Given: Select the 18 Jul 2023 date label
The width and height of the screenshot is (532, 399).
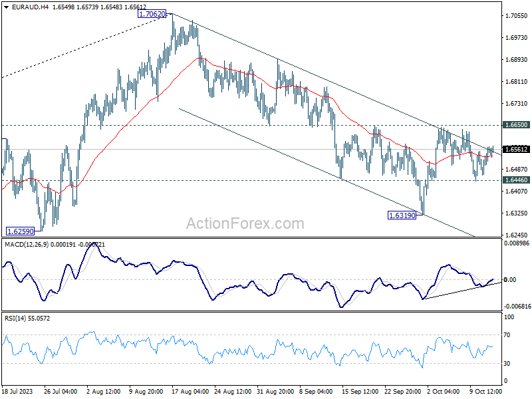Looking at the screenshot, I should [17, 391].
